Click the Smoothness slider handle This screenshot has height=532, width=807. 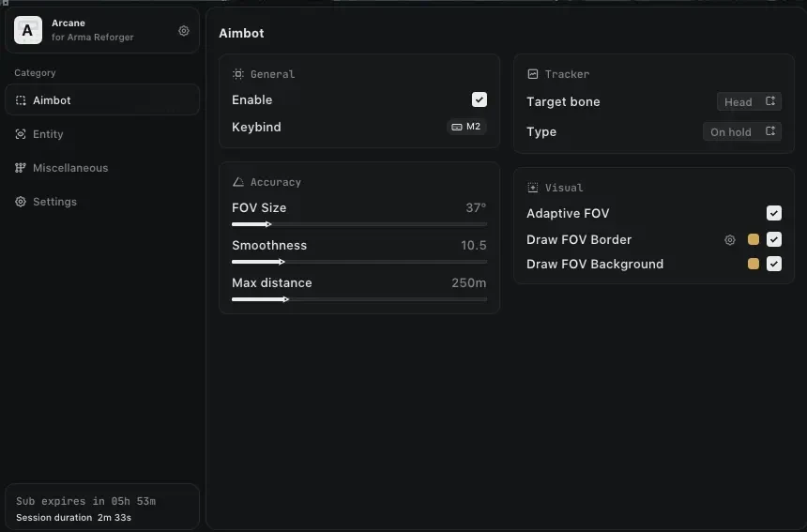pyautogui.click(x=282, y=262)
